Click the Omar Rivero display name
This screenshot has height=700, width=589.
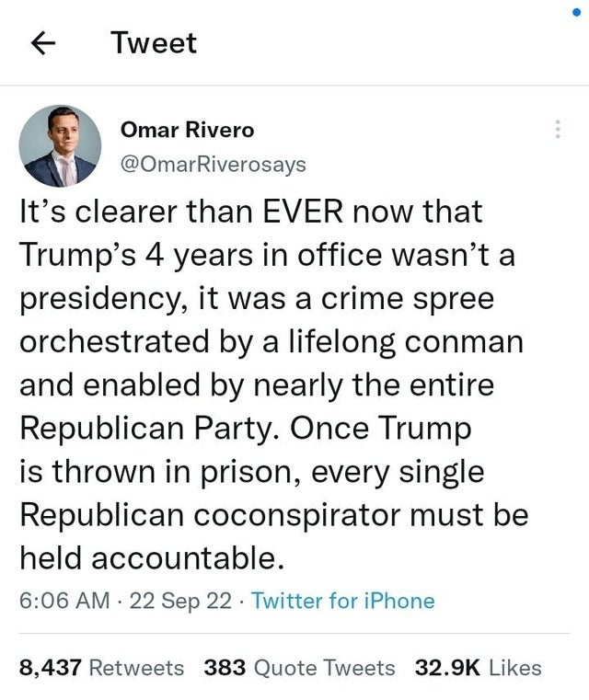point(187,131)
